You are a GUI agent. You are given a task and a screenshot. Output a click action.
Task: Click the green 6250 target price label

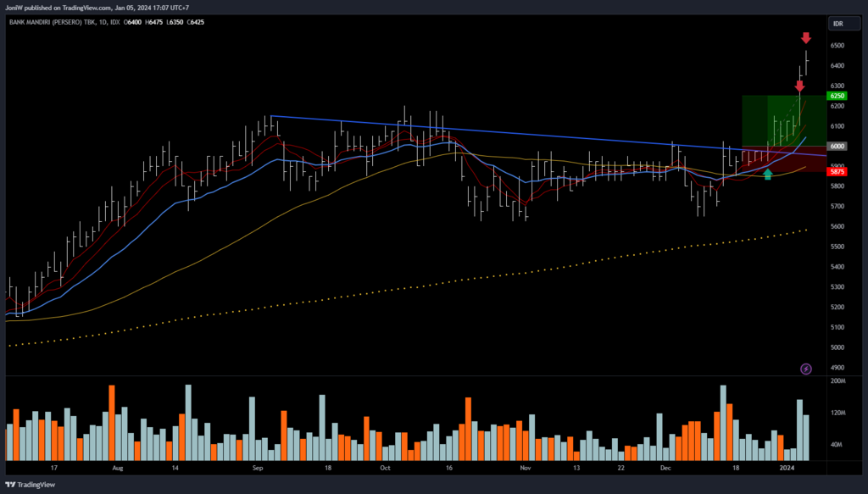pos(837,97)
